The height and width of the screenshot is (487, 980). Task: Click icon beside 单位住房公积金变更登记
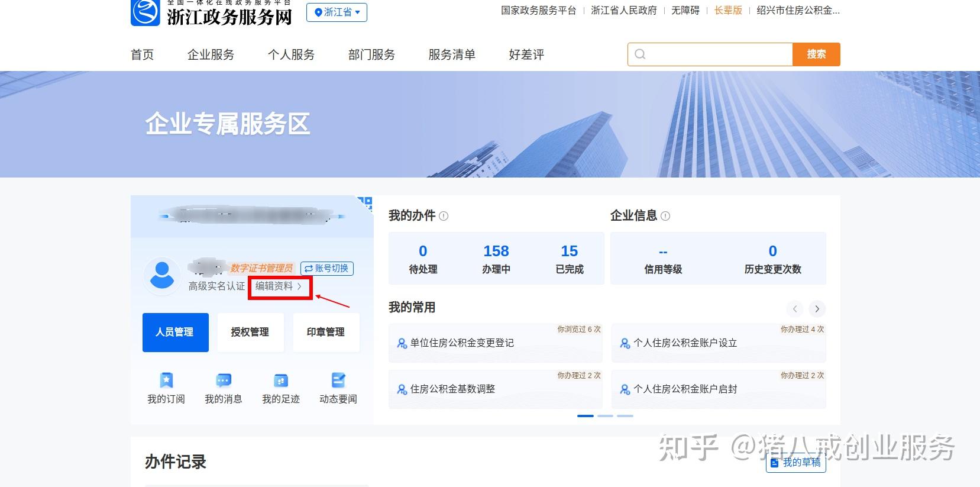point(402,343)
